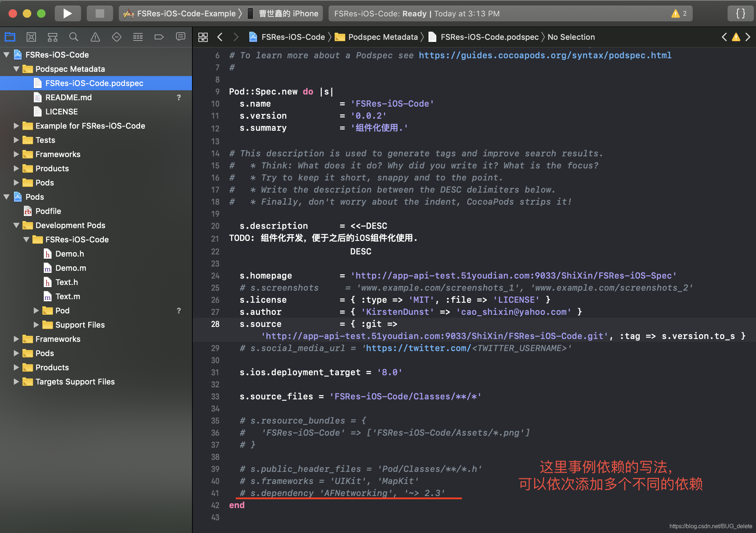Viewport: 756px width, 533px height.
Task: Click the Podspec Metadata jump bar segment
Action: (x=377, y=37)
